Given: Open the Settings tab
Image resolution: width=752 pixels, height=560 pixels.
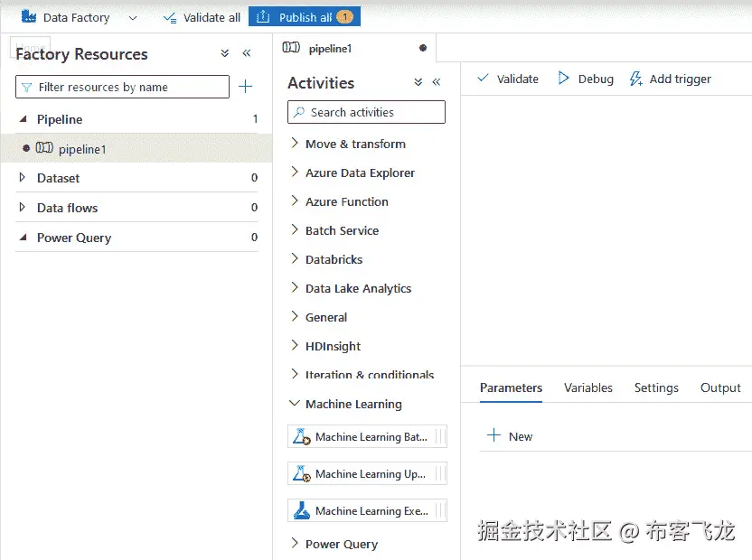Looking at the screenshot, I should [x=656, y=387].
